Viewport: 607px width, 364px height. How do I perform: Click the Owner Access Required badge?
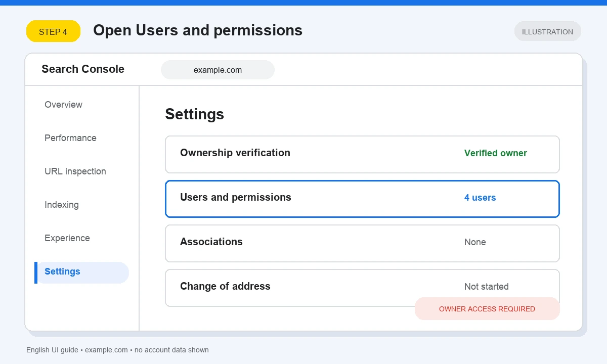(487, 308)
